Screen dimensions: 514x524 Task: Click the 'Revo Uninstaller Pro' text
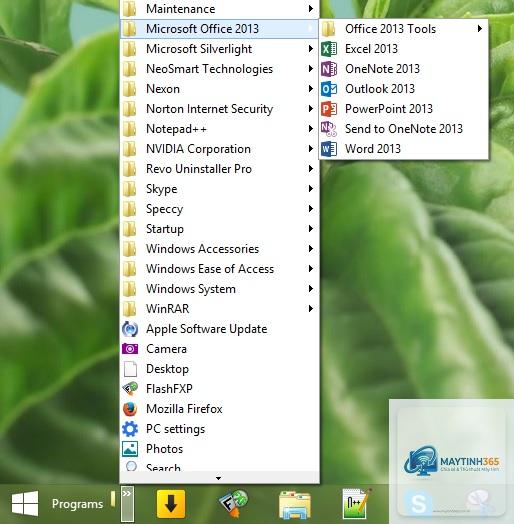pyautogui.click(x=199, y=169)
